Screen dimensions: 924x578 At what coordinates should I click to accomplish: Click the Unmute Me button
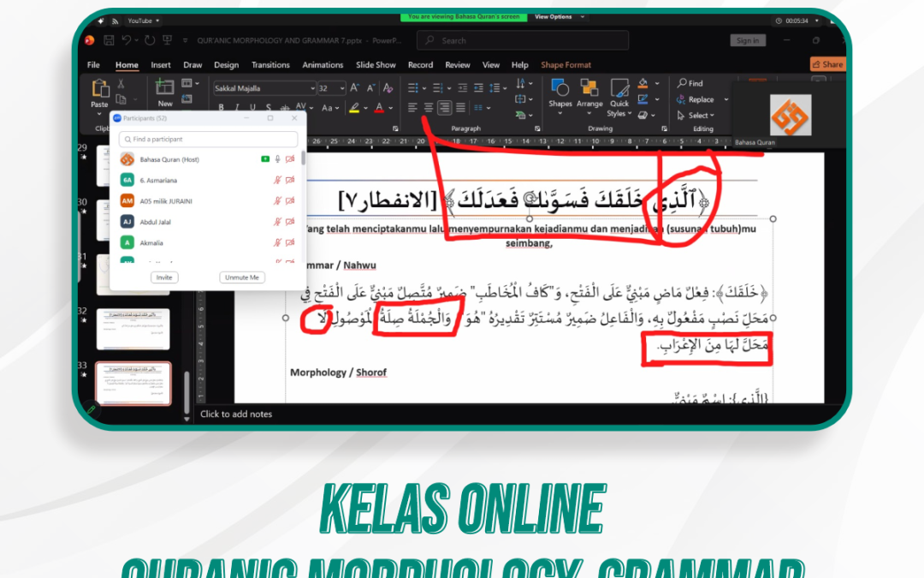[241, 277]
